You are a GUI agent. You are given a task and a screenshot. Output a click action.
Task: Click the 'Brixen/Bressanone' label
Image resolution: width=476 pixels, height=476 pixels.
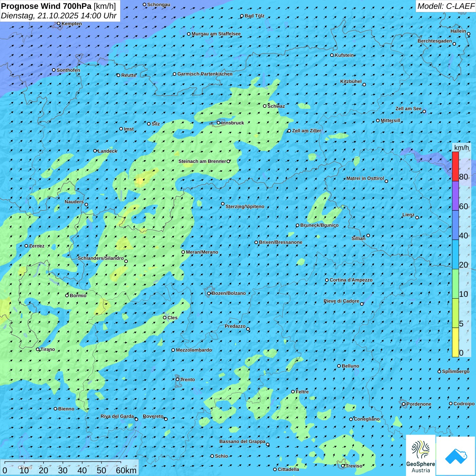coord(280,242)
